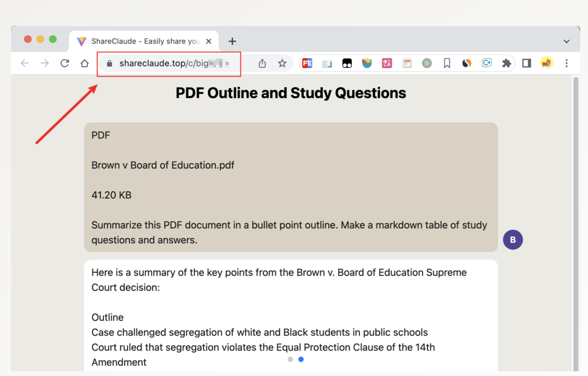Click the blue carousel dot
The image size is (588, 376).
click(x=301, y=359)
